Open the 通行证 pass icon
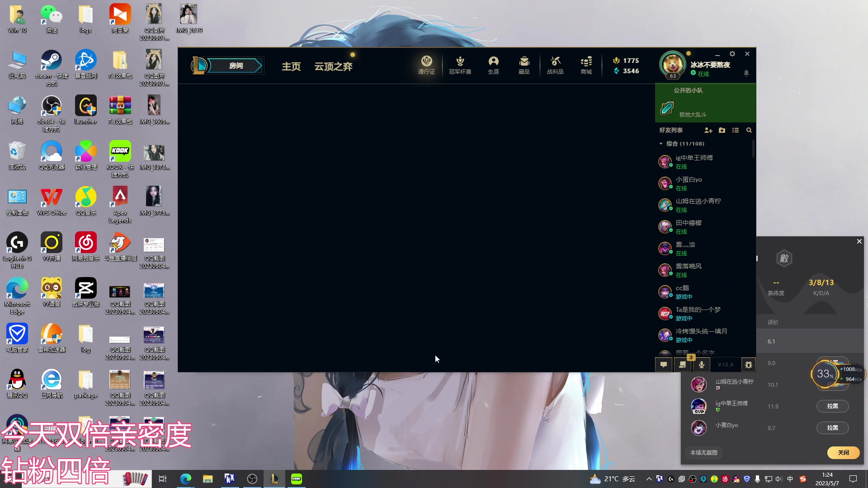Viewport: 868px width, 488px height. pos(426,65)
